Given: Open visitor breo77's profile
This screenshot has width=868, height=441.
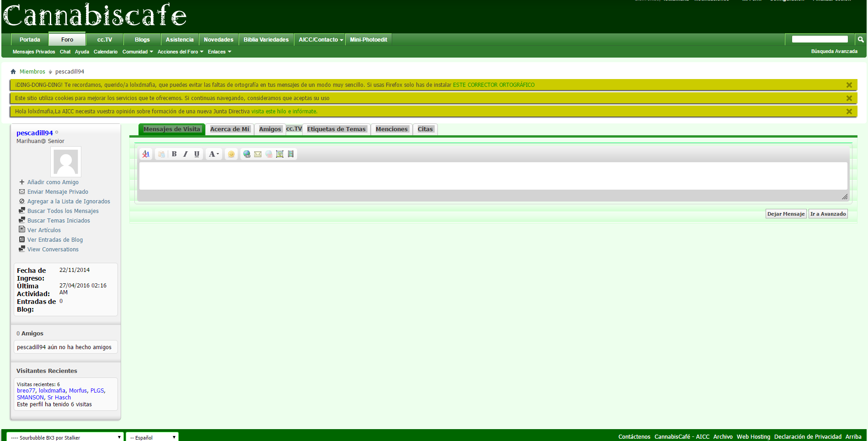Looking at the screenshot, I should coord(26,391).
